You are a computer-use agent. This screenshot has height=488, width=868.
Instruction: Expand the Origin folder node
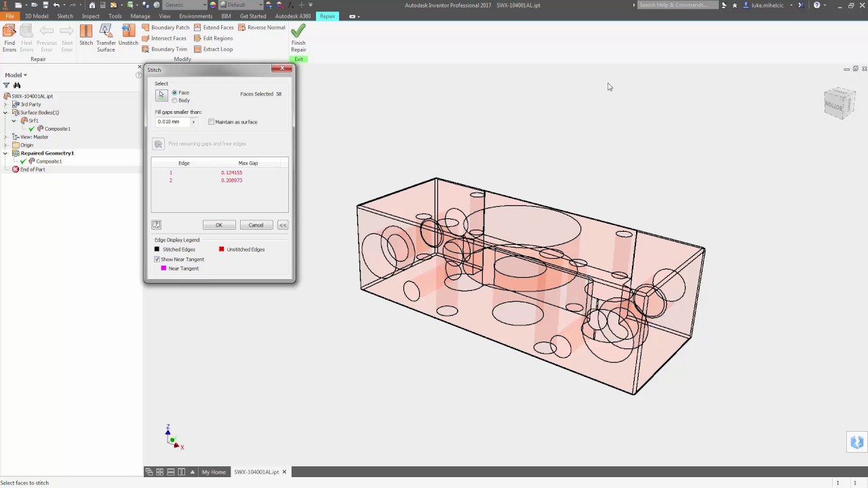coord(6,145)
